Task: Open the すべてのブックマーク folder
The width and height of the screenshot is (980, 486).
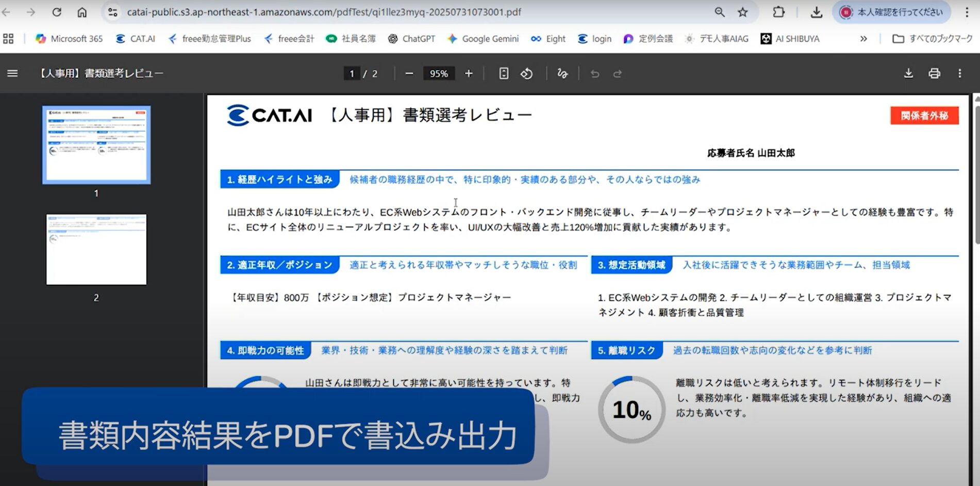Action: pos(932,39)
